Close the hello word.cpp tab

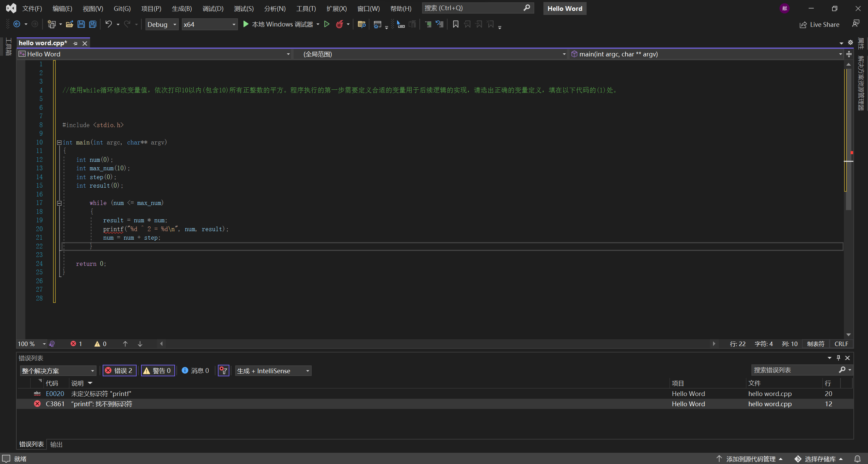pyautogui.click(x=85, y=44)
